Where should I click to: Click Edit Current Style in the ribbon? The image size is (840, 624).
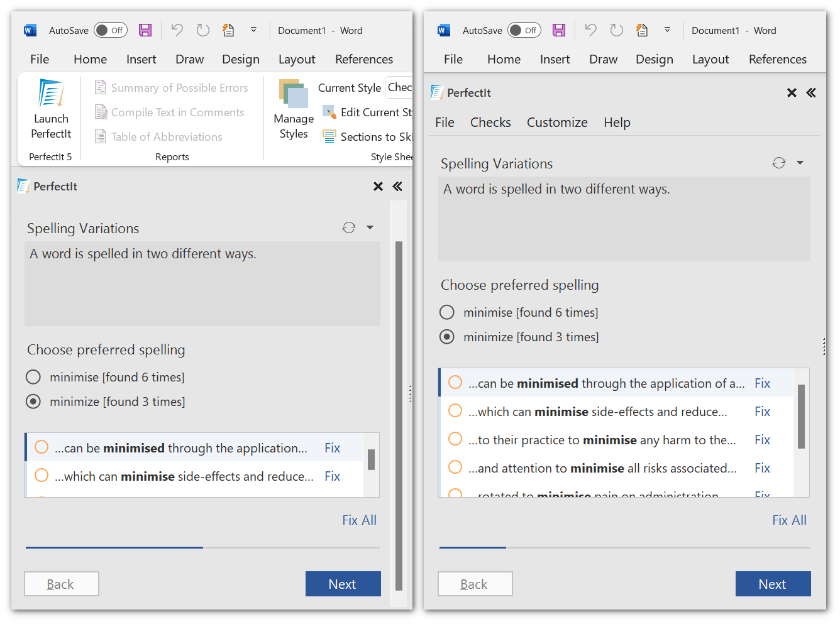point(367,112)
